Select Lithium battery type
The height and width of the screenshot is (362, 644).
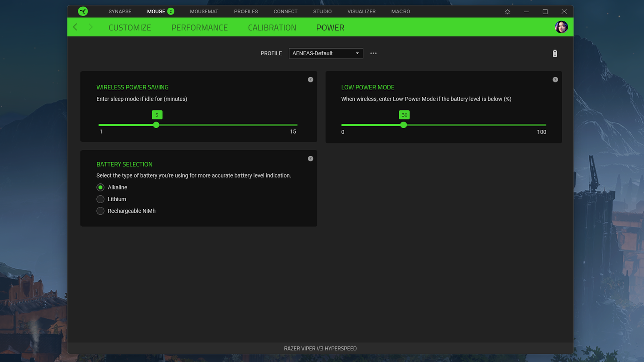pyautogui.click(x=100, y=199)
